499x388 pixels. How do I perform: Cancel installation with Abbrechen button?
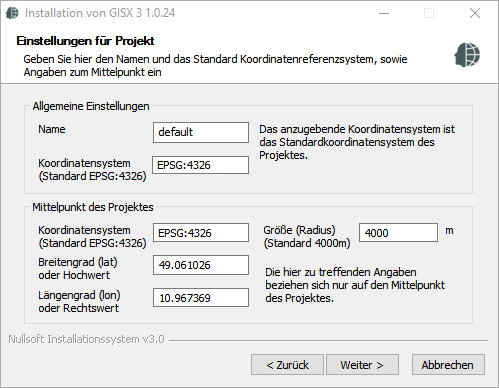(x=448, y=365)
